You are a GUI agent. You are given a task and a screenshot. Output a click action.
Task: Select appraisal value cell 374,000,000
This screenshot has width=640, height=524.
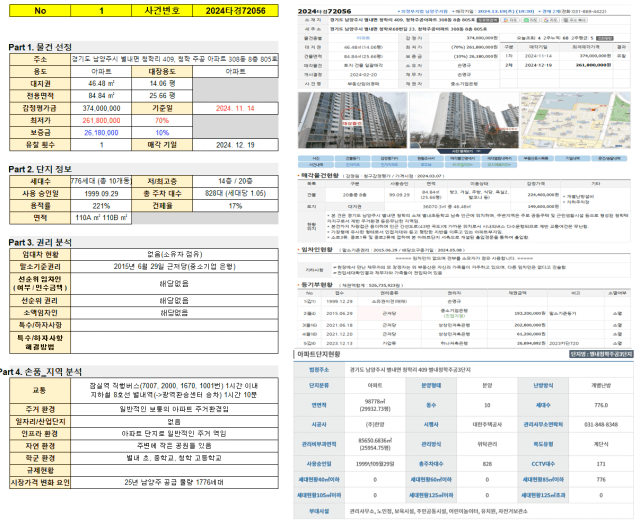pyautogui.click(x=101, y=108)
